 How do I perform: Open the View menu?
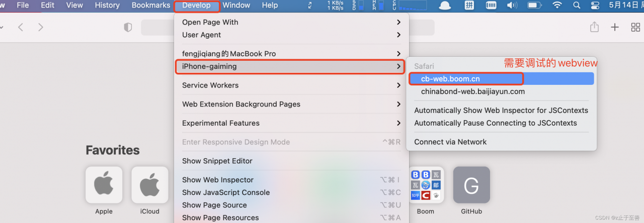(74, 6)
